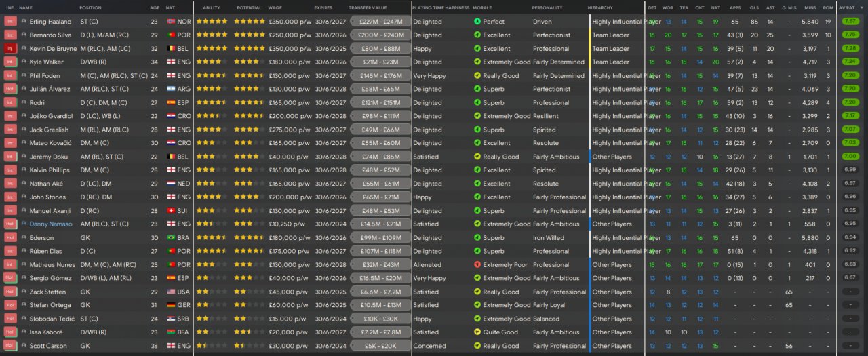Open the player info icon beside Rodri

pyautogui.click(x=24, y=102)
